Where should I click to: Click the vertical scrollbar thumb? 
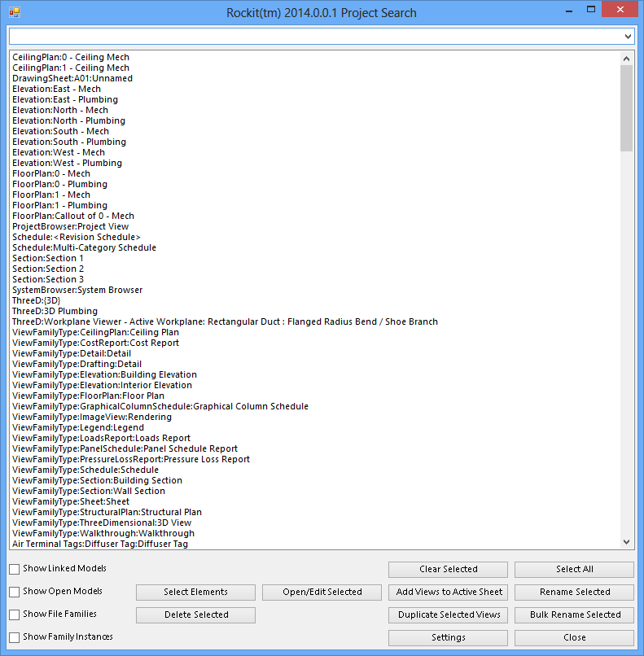tap(626, 108)
